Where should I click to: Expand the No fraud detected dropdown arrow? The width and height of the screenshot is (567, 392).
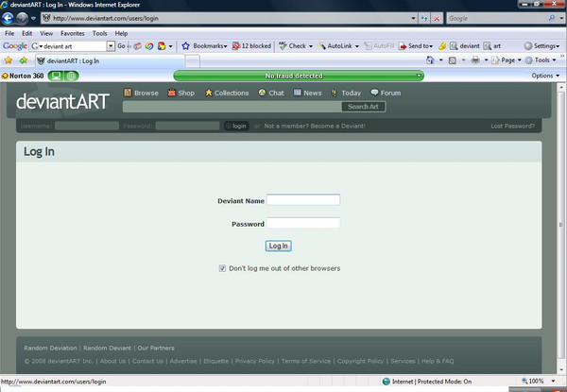click(419, 76)
